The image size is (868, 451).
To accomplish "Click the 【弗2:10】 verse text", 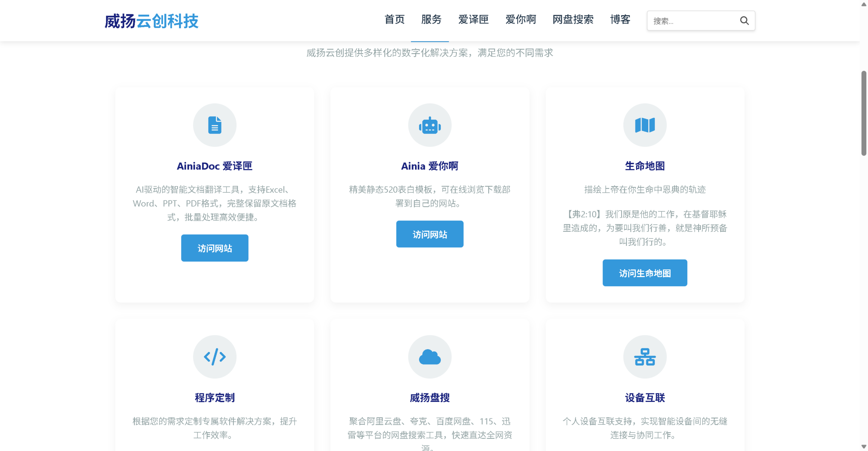I will coord(645,228).
